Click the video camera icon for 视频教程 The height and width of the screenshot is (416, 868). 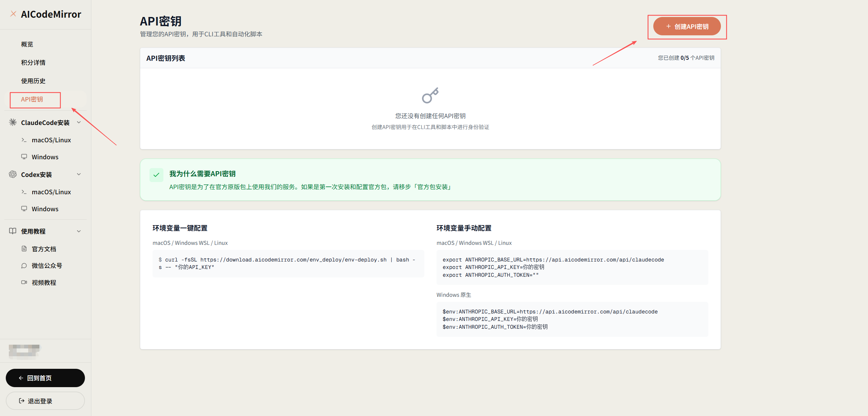[24, 282]
